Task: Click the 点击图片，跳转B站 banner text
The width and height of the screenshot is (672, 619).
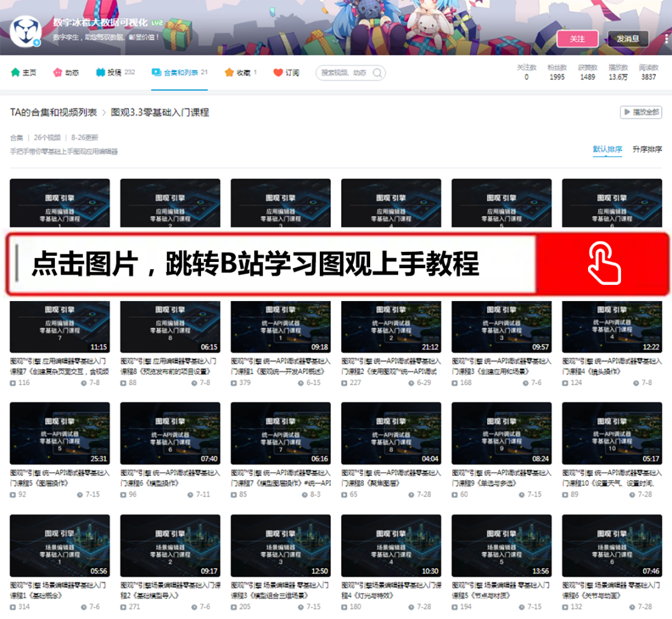Action: click(255, 263)
